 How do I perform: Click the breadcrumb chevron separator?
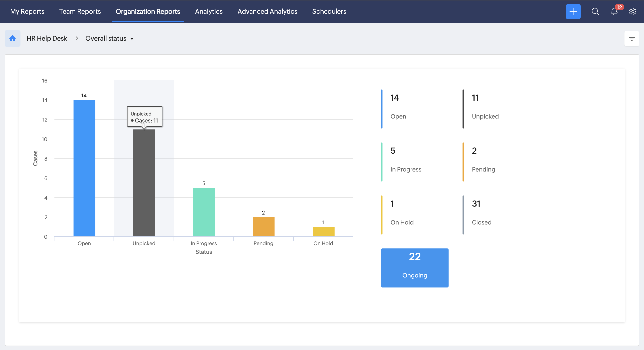[77, 38]
